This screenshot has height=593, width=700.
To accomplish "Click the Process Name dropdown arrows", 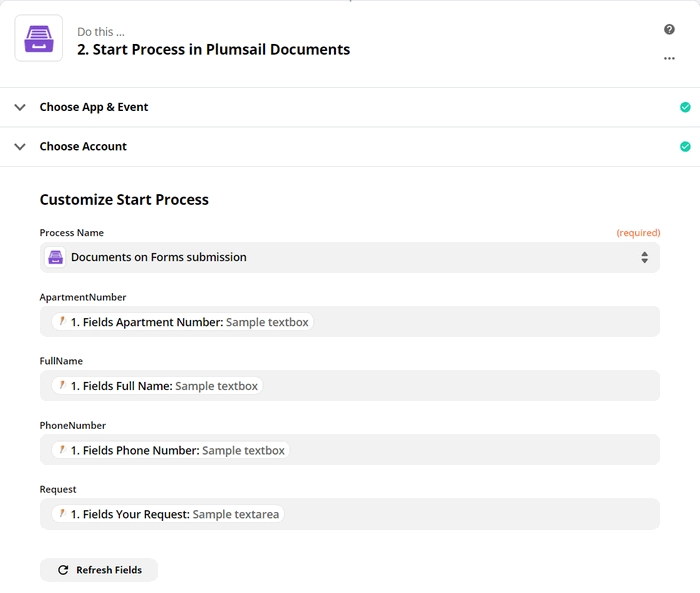I will 644,257.
